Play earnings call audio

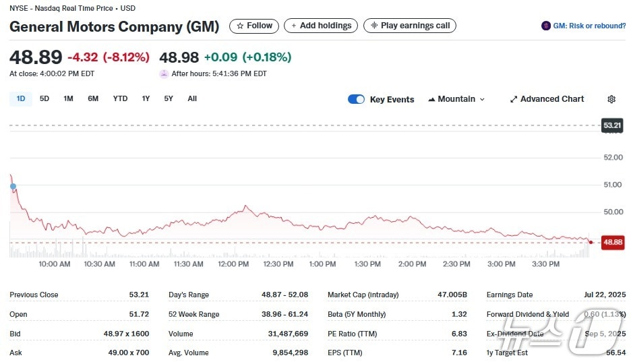(409, 26)
